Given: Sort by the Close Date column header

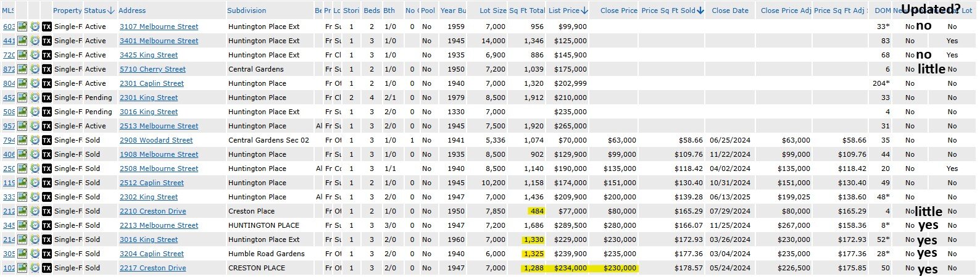Looking at the screenshot, I should 729,10.
